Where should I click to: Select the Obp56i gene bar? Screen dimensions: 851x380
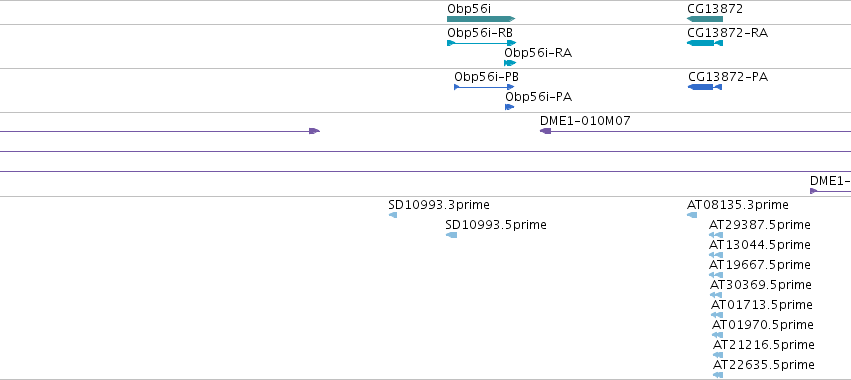[481, 19]
